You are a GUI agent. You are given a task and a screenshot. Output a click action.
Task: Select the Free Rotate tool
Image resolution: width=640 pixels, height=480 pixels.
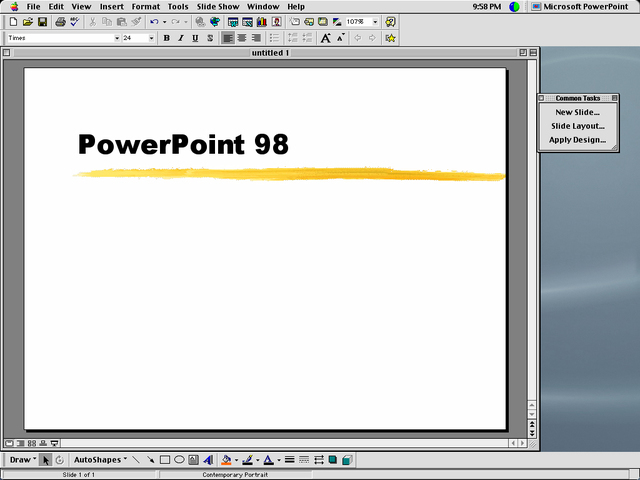(x=60, y=460)
